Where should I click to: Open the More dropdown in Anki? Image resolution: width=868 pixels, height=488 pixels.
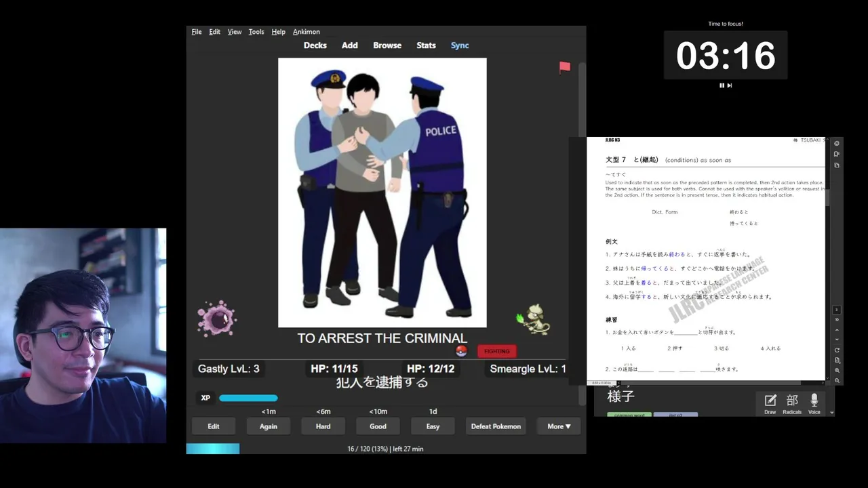tap(559, 426)
